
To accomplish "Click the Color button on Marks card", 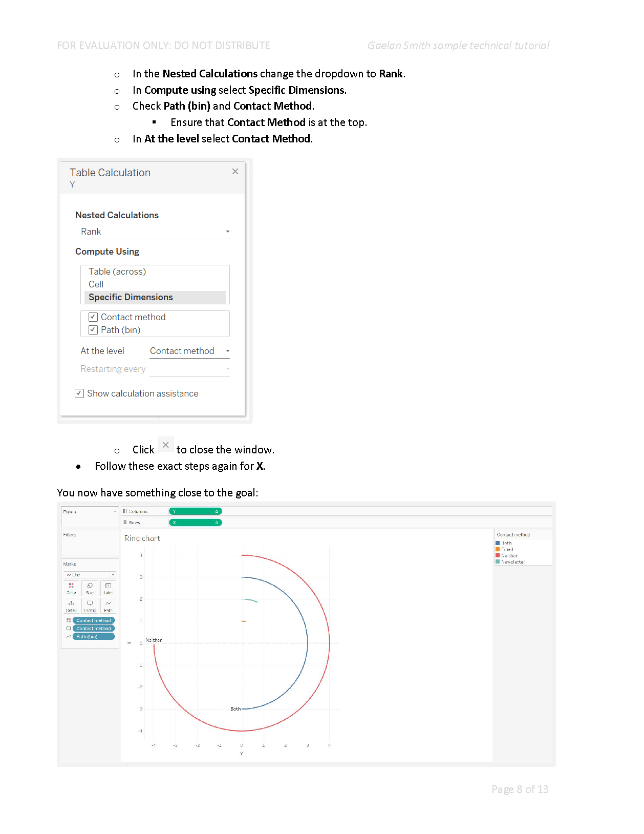I will pos(71,588).
